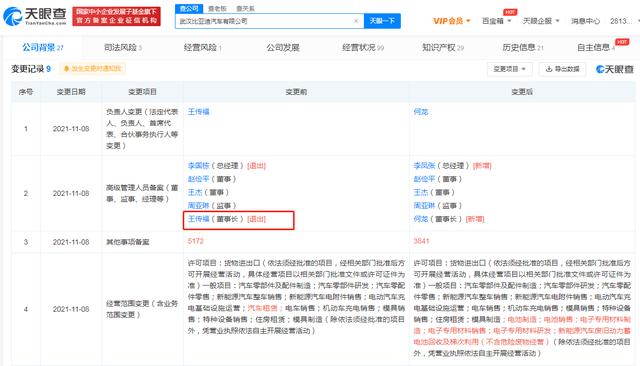Click the 负责人变更 change item cell in row 1
Viewport: 640px width, 366px height.
[142, 129]
